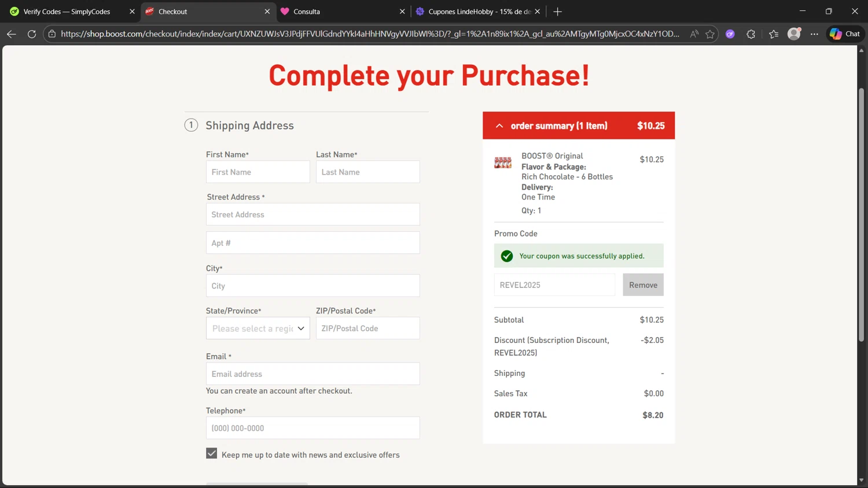Focus the Email address field
The image size is (868, 488).
pyautogui.click(x=312, y=374)
